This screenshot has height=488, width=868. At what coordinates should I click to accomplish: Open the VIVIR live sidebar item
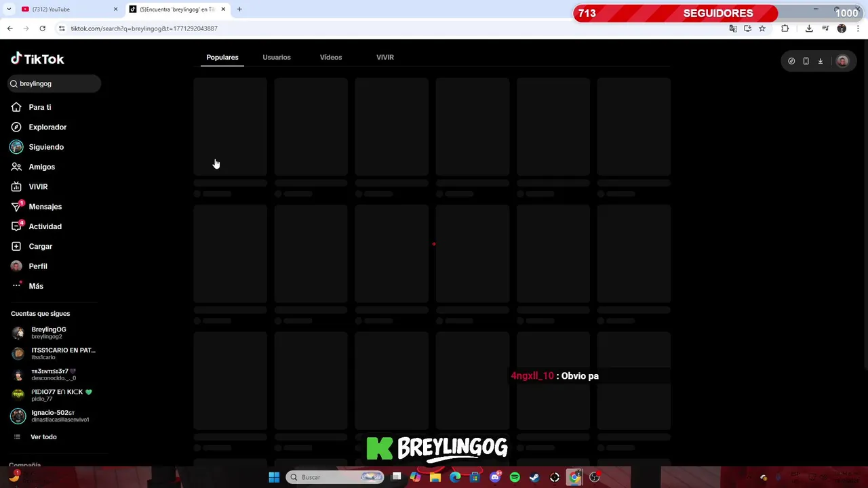[x=29, y=186]
